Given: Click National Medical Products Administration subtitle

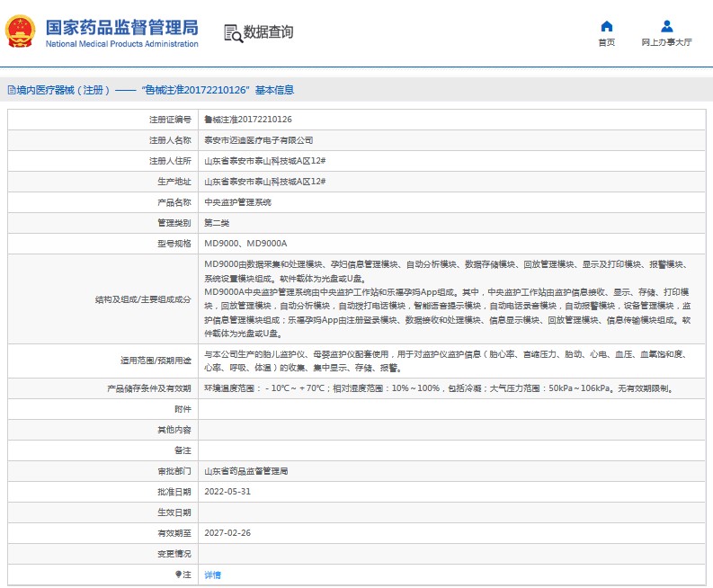Looking at the screenshot, I should coord(122,44).
